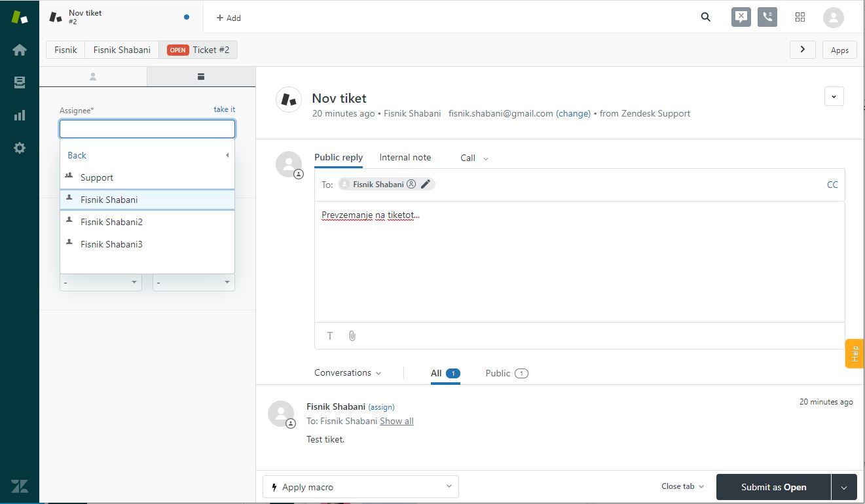Open the Talk phone icon in header
Screen dimensions: 865x504
[x=767, y=17]
